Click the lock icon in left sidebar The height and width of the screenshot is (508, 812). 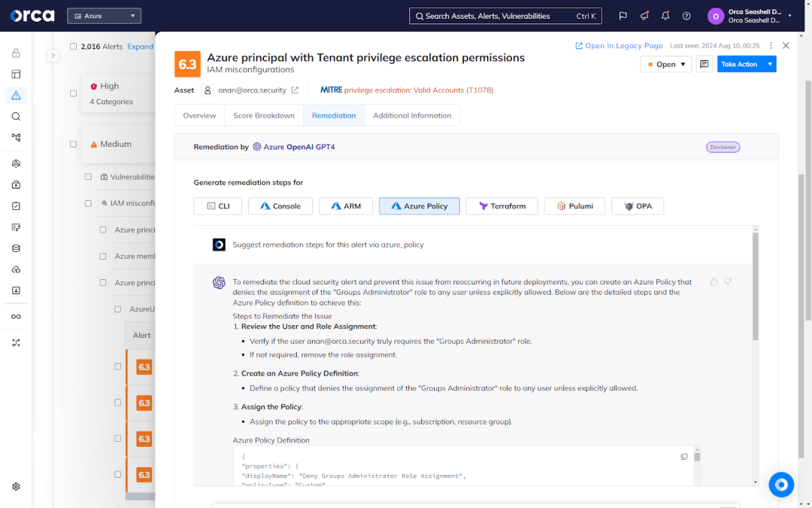pyautogui.click(x=16, y=53)
